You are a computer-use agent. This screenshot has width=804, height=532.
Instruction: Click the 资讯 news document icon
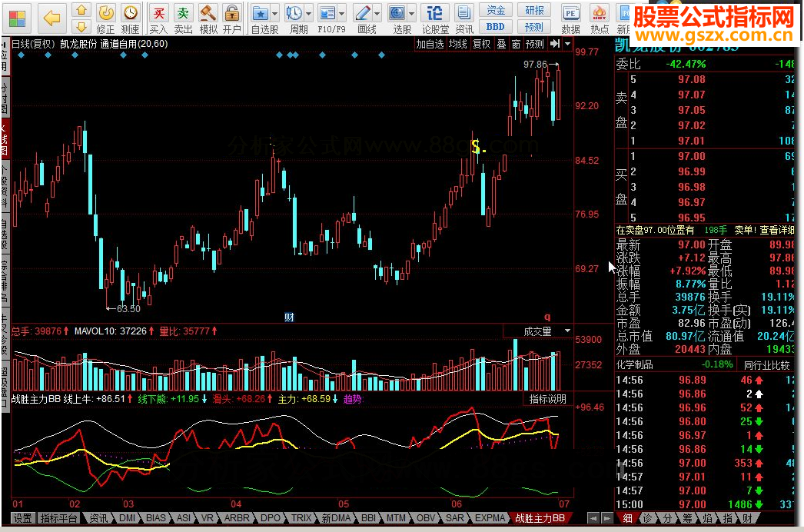464,14
